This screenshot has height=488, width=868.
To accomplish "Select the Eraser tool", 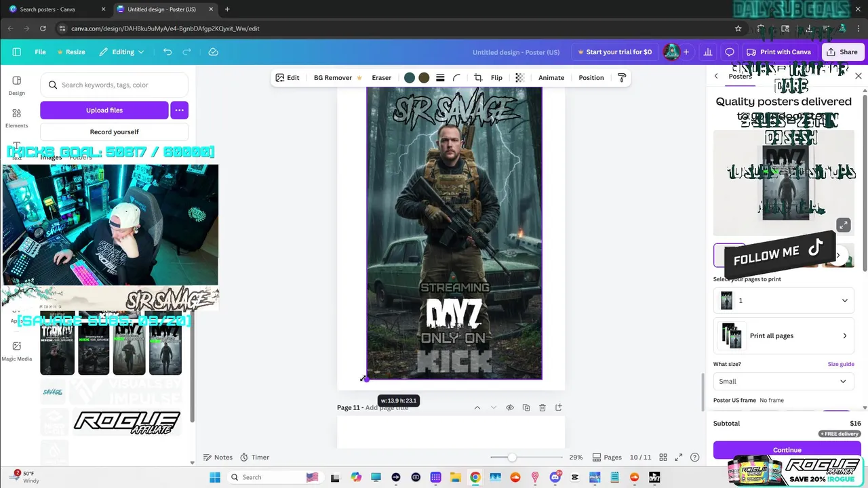I will [381, 78].
